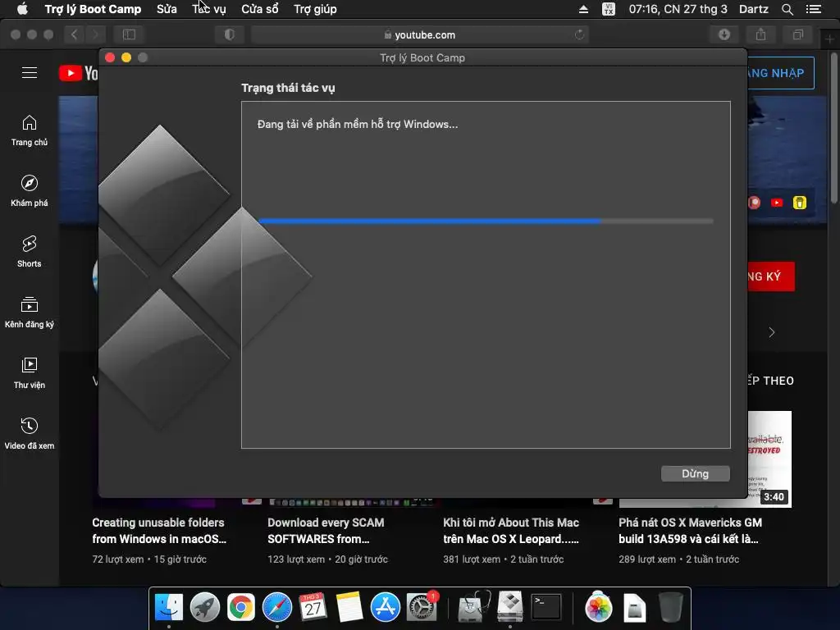The image size is (840, 630).
Task: Open Notification Center list icon
Action: pos(814,9)
